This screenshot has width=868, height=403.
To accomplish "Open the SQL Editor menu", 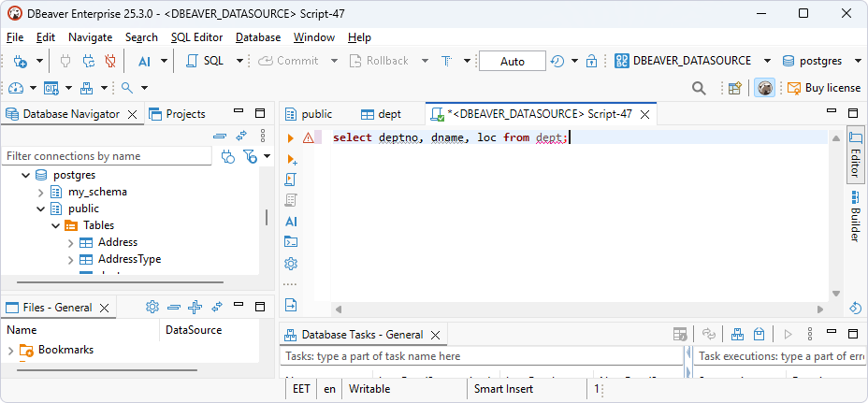I will click(196, 37).
